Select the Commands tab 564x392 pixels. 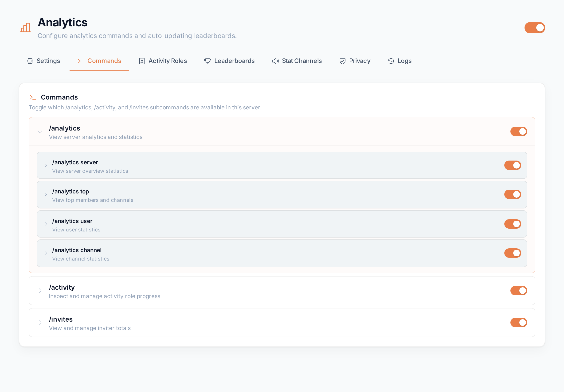99,61
